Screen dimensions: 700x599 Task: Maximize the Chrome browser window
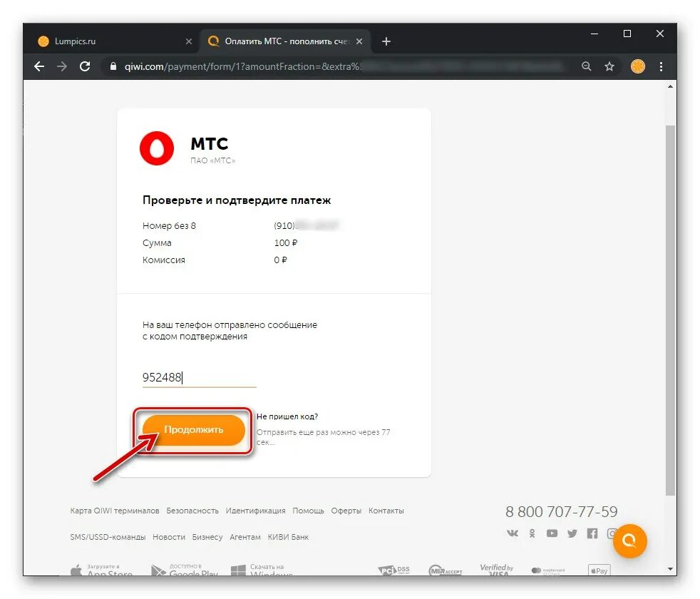pyautogui.click(x=627, y=34)
